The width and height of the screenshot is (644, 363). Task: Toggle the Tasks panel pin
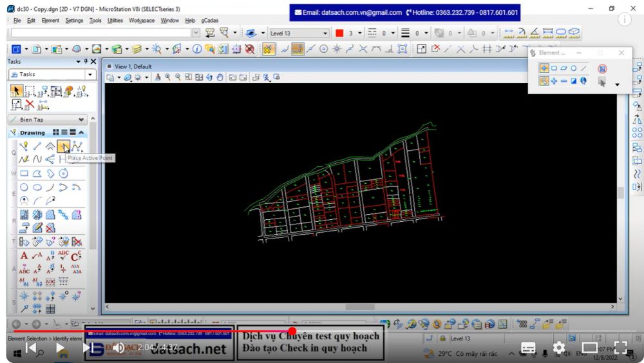tap(85, 61)
